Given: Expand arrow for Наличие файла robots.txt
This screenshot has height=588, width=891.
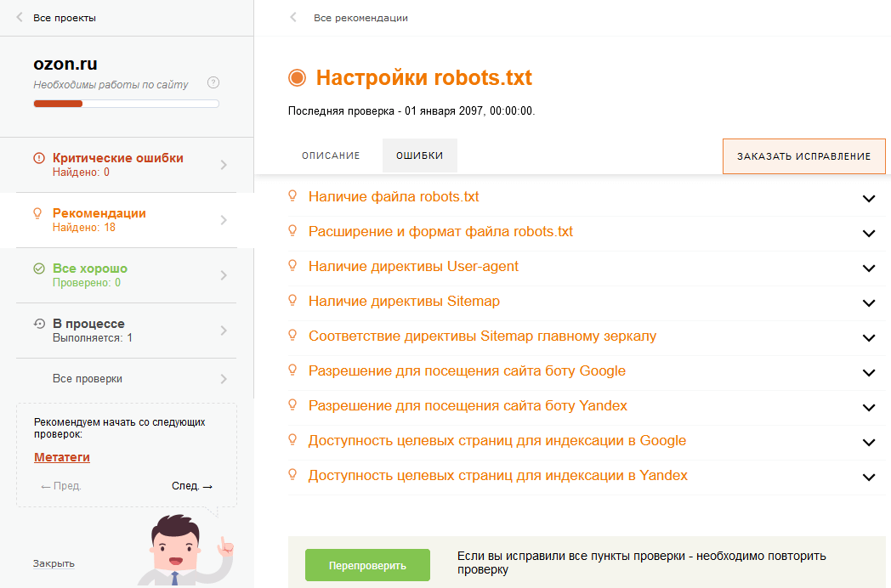Looking at the screenshot, I should tap(868, 199).
